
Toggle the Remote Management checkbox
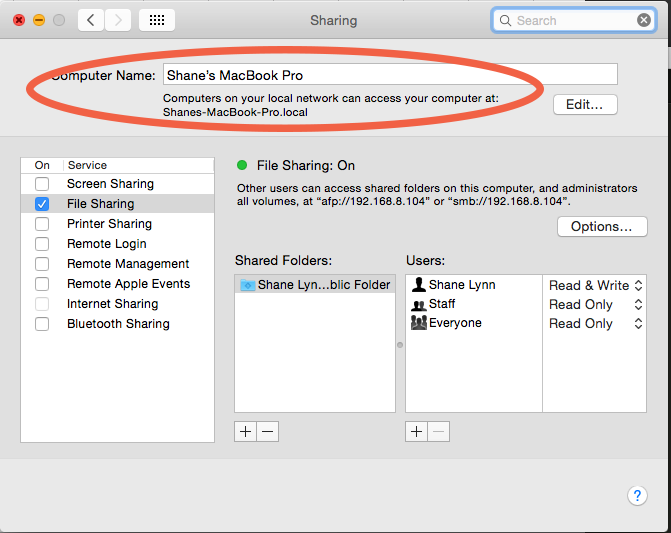point(42,264)
